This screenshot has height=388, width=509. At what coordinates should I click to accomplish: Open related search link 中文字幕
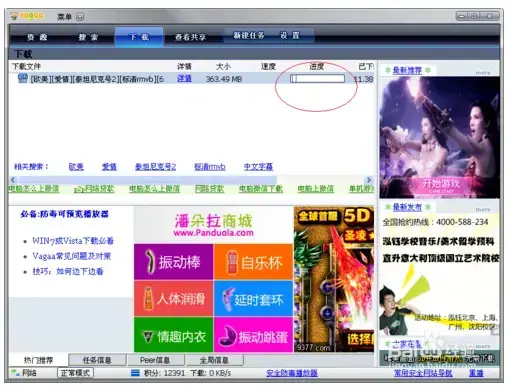pos(258,166)
